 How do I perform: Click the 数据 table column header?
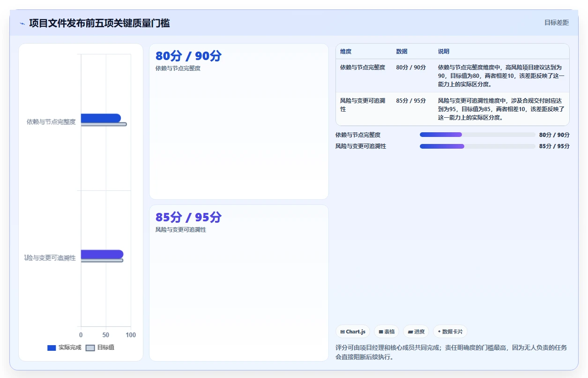pyautogui.click(x=402, y=52)
